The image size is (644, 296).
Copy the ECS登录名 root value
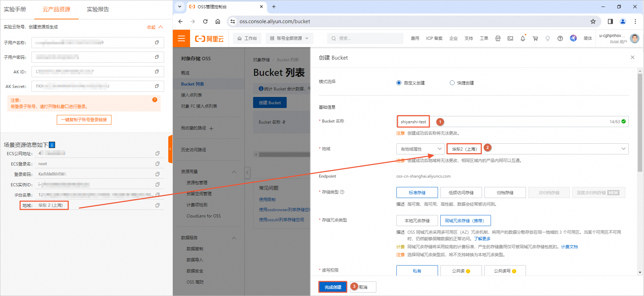click(158, 164)
